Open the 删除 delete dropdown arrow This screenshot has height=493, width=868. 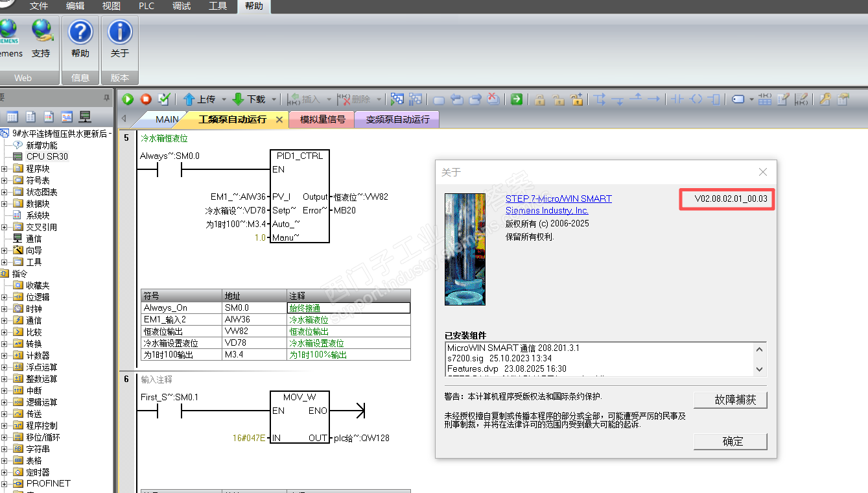[x=379, y=99]
